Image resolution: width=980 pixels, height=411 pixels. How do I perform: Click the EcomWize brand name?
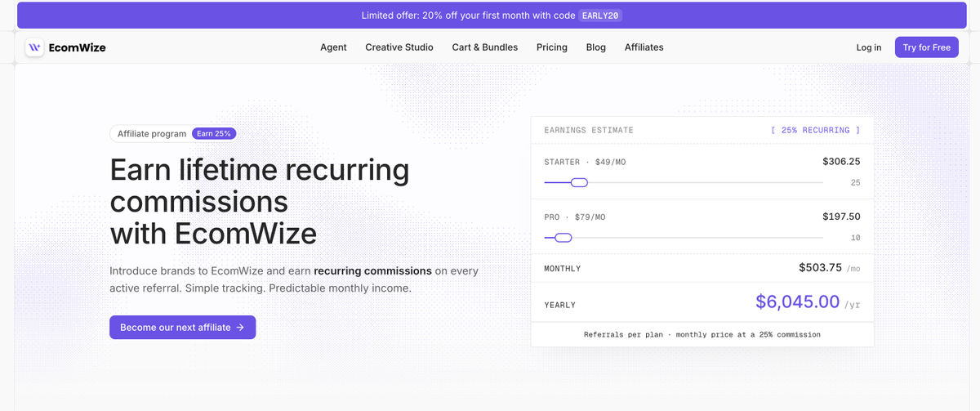(x=77, y=47)
